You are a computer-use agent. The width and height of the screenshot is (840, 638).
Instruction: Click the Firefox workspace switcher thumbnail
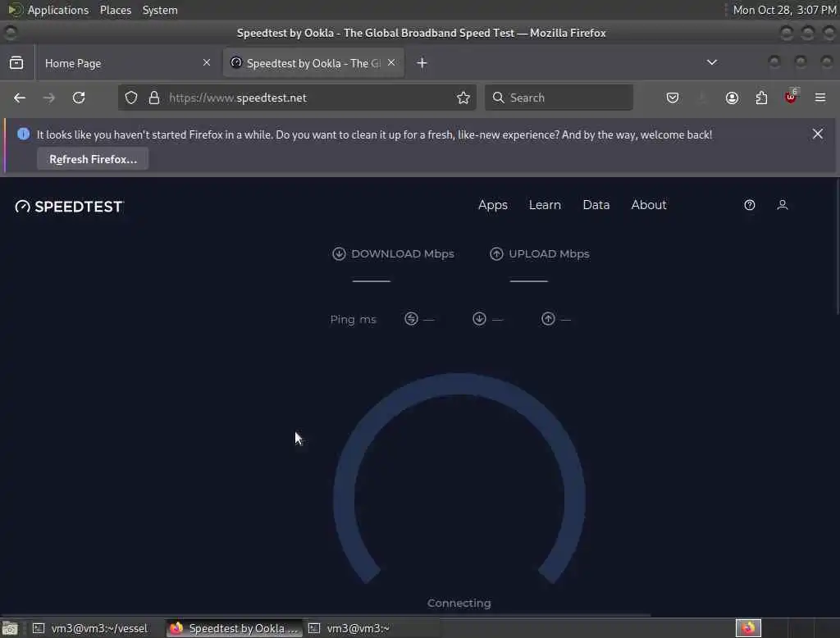pyautogui.click(x=748, y=628)
